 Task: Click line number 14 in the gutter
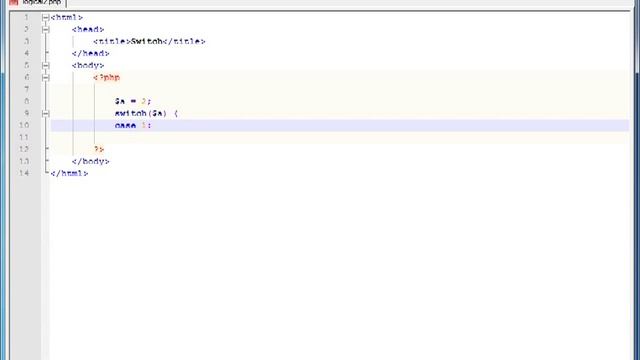click(x=24, y=173)
